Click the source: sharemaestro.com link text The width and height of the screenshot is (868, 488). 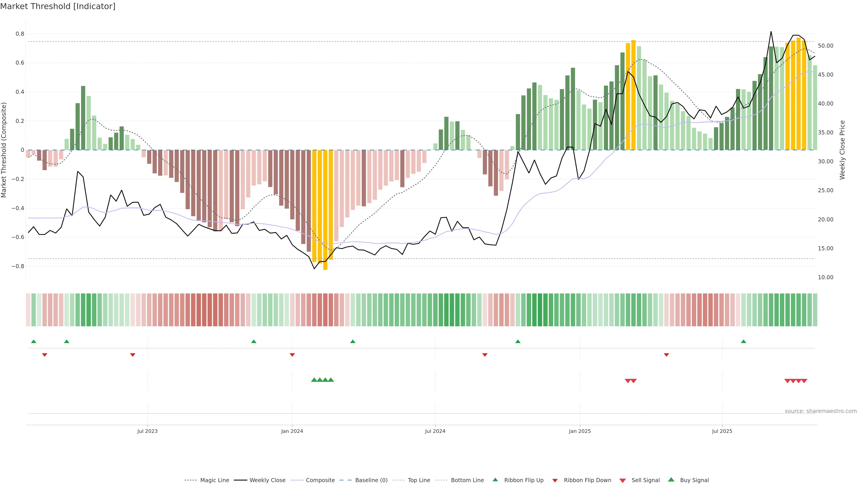click(x=821, y=411)
